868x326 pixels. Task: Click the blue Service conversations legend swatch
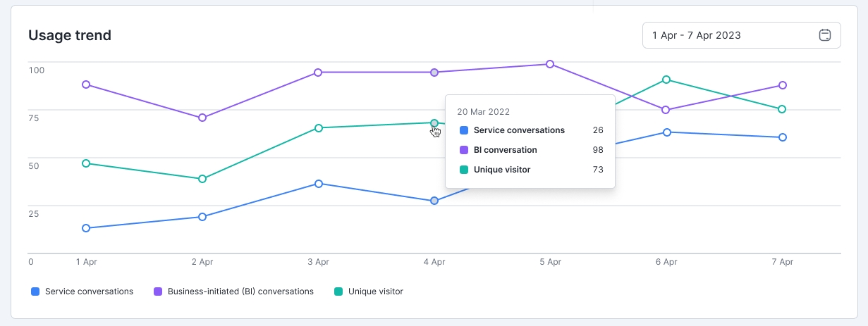point(35,291)
